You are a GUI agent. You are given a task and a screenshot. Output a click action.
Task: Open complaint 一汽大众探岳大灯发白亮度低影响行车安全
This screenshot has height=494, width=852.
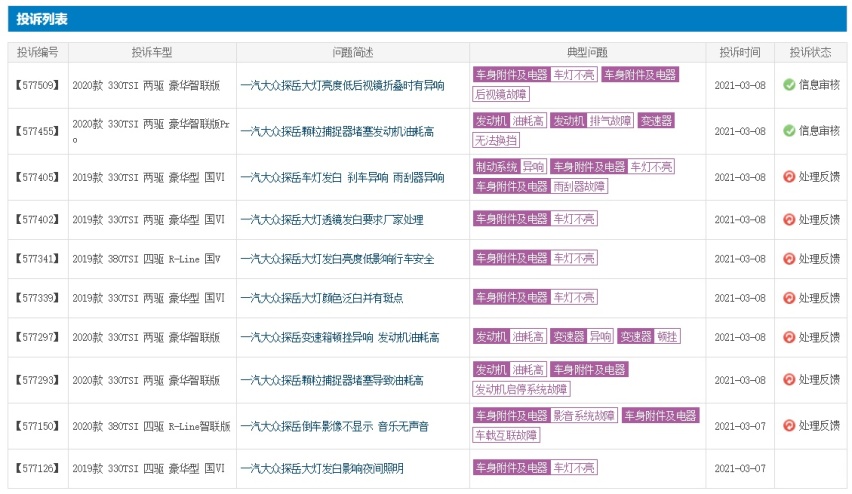pyautogui.click(x=337, y=259)
